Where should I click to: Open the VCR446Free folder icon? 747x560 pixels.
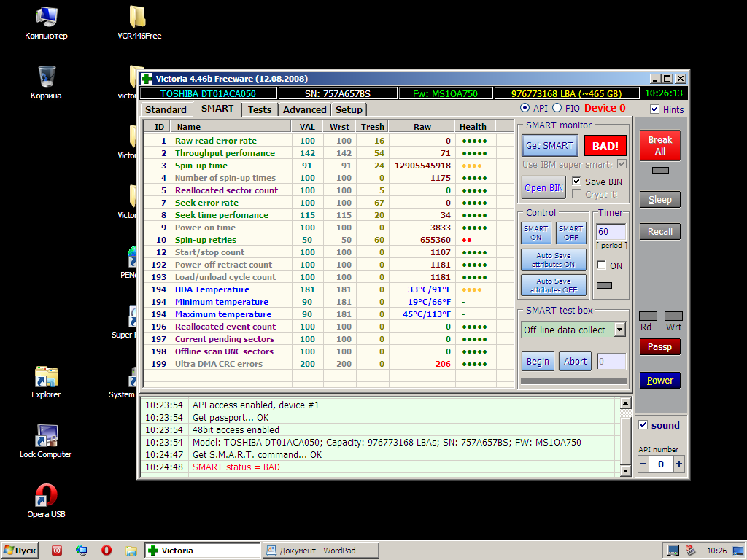point(139,19)
